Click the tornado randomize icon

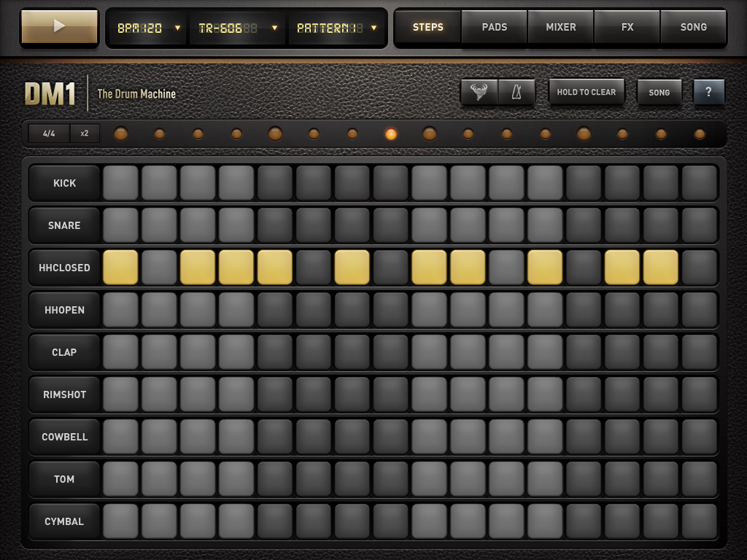click(479, 91)
